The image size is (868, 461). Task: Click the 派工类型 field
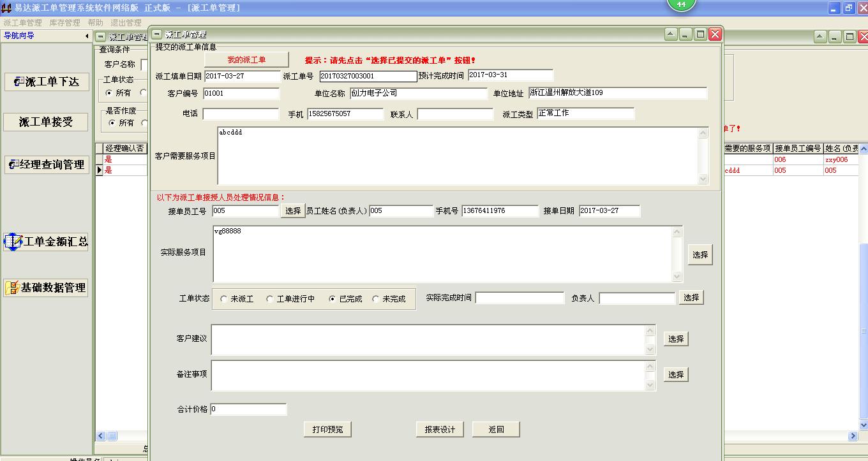pyautogui.click(x=586, y=113)
